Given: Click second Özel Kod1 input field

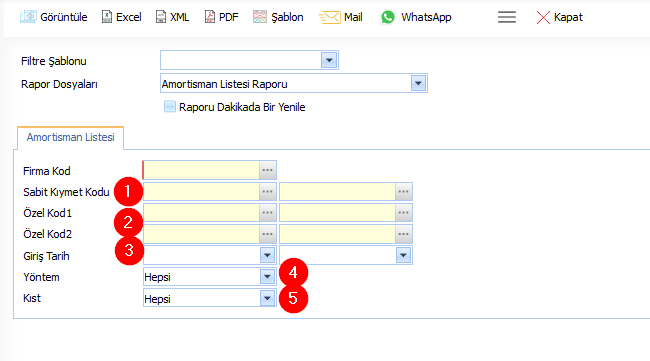Looking at the screenshot, I should coord(337,213).
